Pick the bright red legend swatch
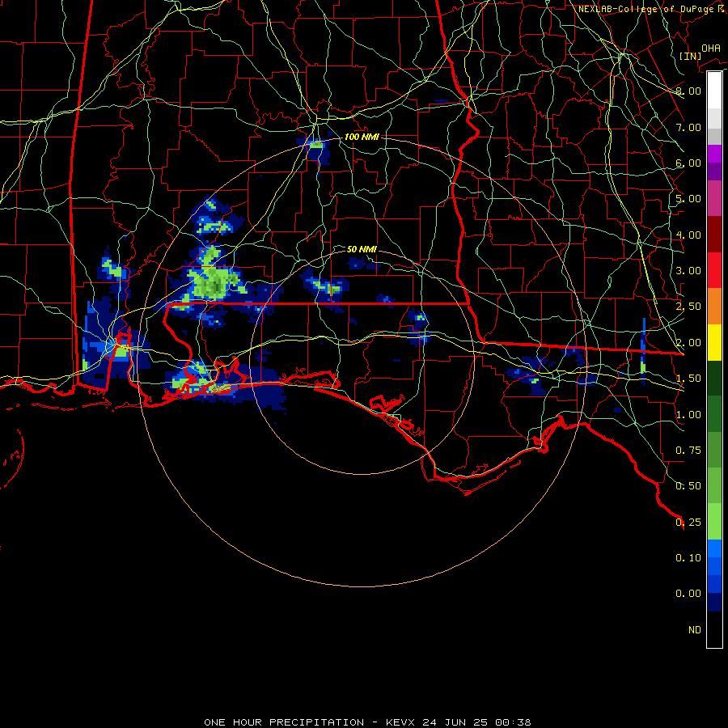Screen dimensions: 728x728 pyautogui.click(x=714, y=270)
